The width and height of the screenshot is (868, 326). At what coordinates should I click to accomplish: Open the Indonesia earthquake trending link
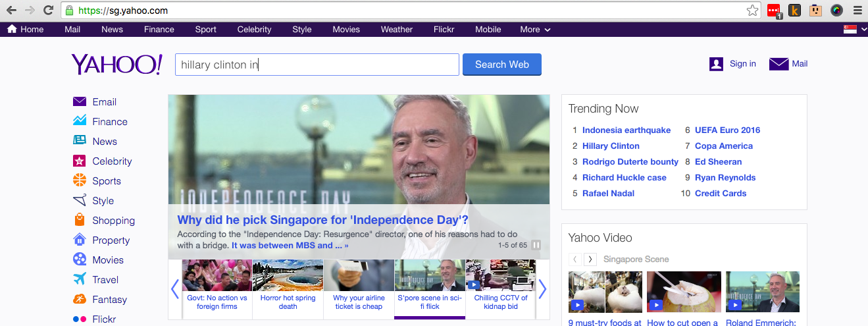pos(626,130)
